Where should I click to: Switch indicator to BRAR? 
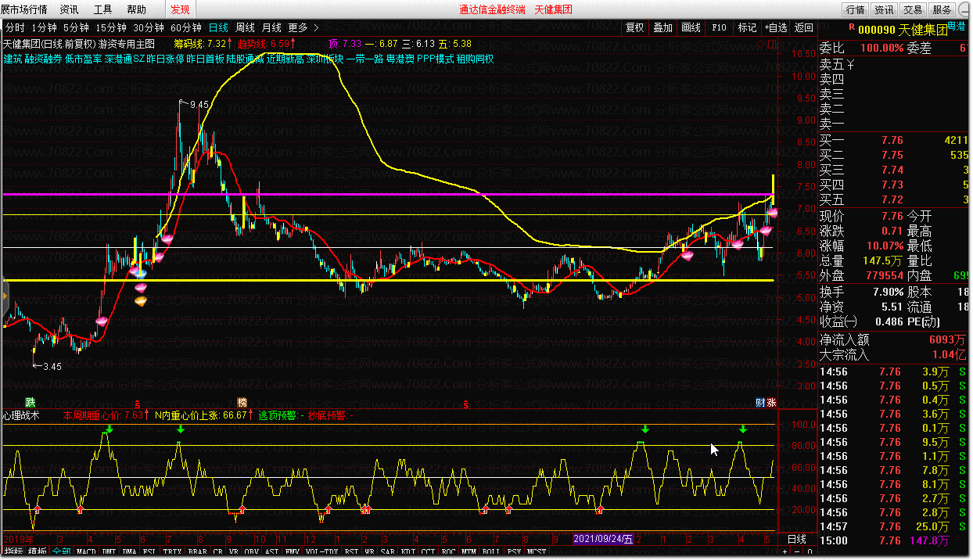click(x=197, y=552)
